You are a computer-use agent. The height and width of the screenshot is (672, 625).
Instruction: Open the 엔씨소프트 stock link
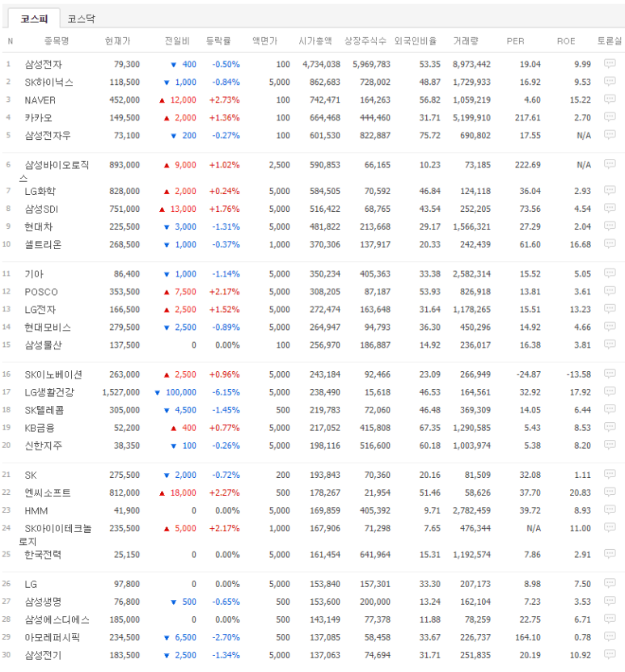[x=48, y=492]
